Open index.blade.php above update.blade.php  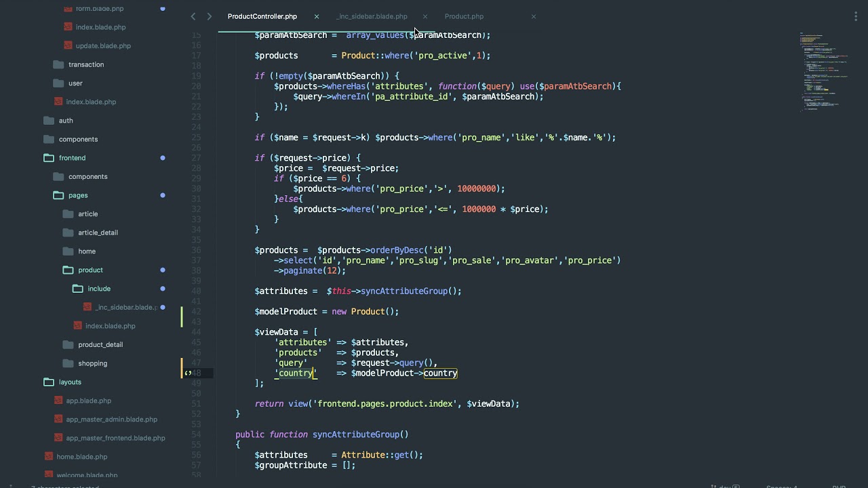100,27
